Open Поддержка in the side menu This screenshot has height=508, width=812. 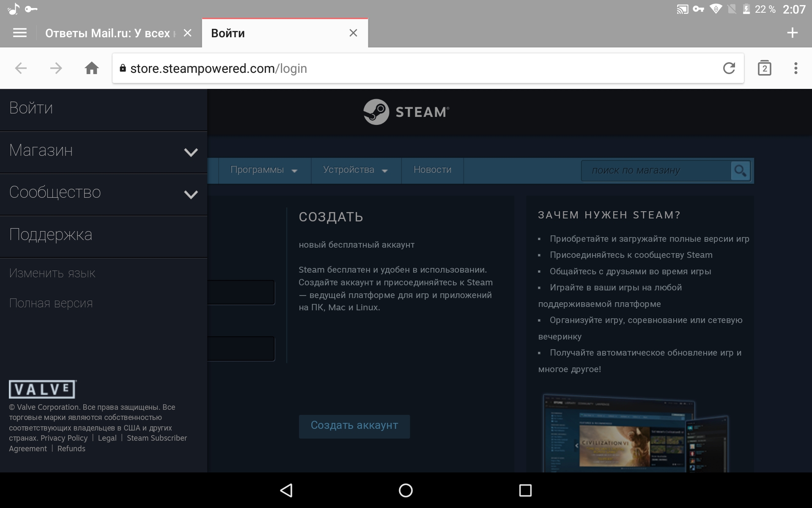click(x=103, y=236)
